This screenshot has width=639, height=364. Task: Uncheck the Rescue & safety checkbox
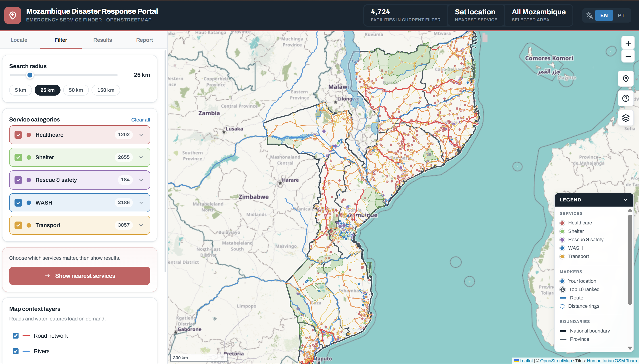tap(18, 180)
